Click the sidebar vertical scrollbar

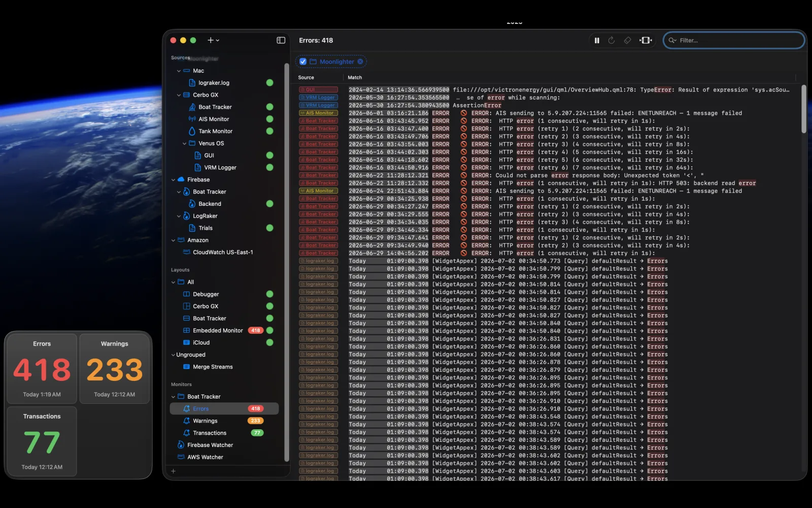(287, 262)
